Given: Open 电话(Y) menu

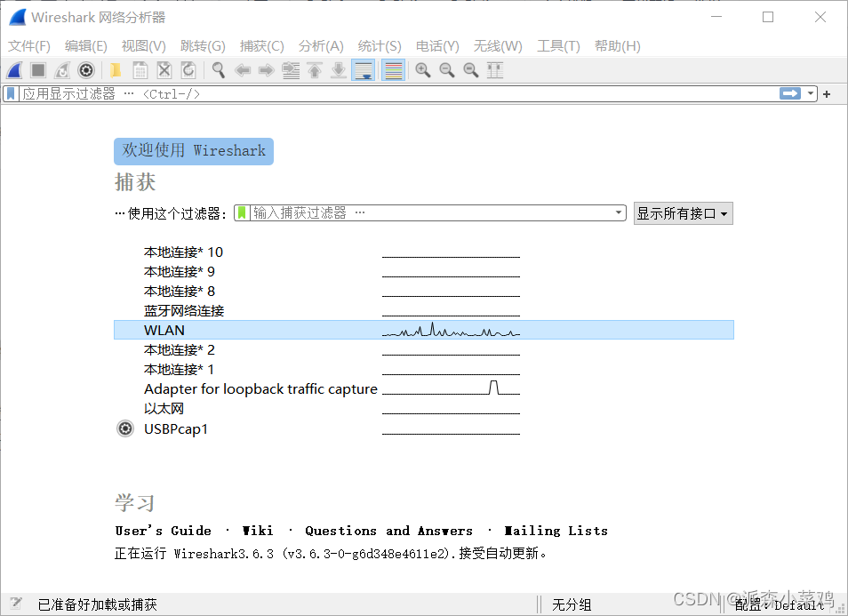Looking at the screenshot, I should click(x=437, y=46).
